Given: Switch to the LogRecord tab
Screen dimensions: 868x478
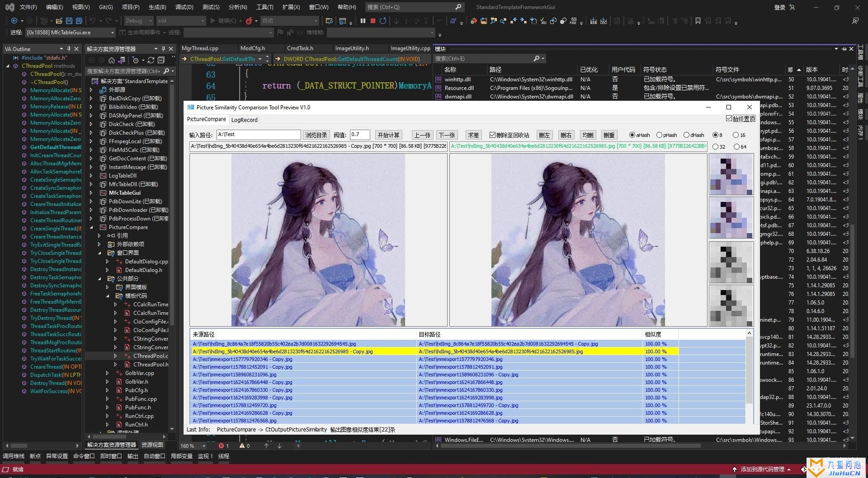Looking at the screenshot, I should pos(244,120).
